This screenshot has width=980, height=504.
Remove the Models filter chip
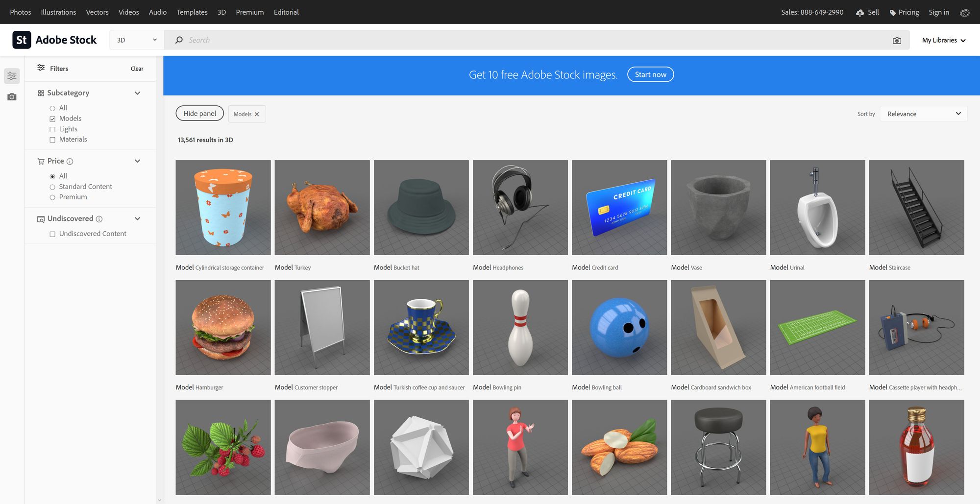click(x=257, y=114)
